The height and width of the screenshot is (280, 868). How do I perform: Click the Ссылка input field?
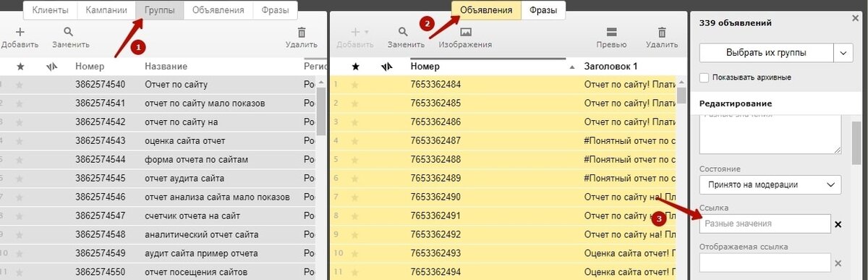tap(765, 224)
